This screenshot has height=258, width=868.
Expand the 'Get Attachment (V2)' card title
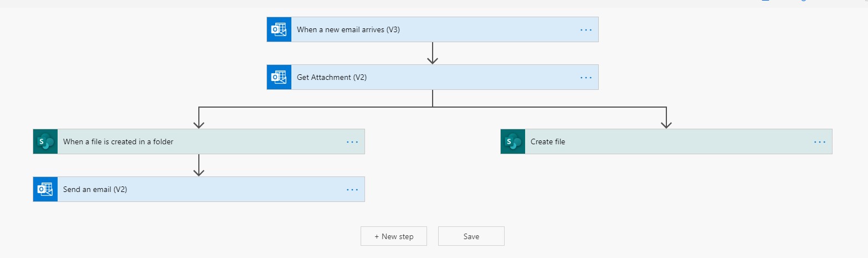pyautogui.click(x=332, y=78)
